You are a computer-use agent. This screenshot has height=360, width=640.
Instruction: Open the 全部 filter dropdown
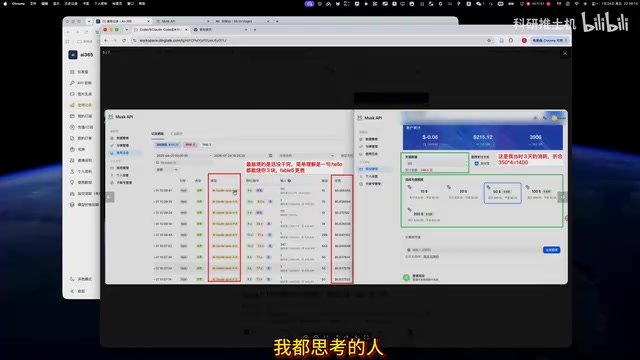coord(167,169)
